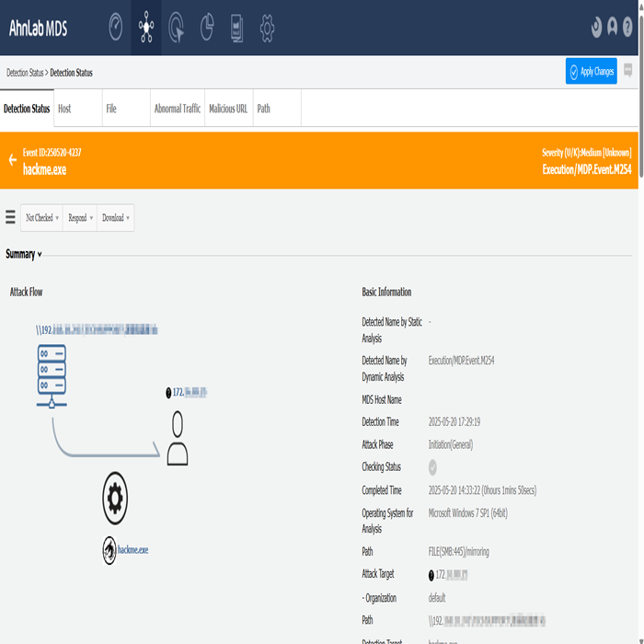Switch to the File tab
644x644 pixels.
point(126,109)
